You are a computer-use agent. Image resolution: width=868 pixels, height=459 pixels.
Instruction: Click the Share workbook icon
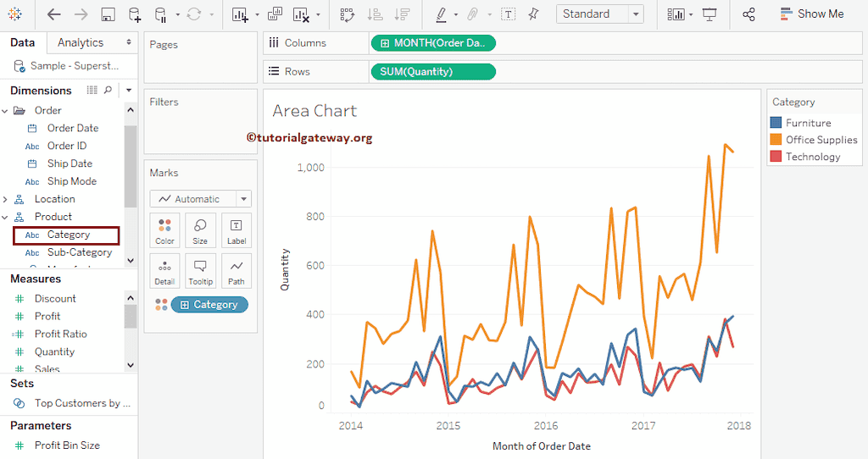(748, 14)
